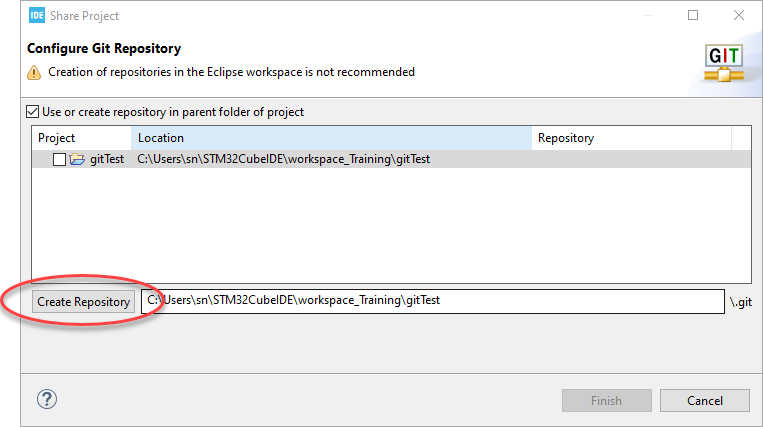Click the Project column header

click(82, 138)
